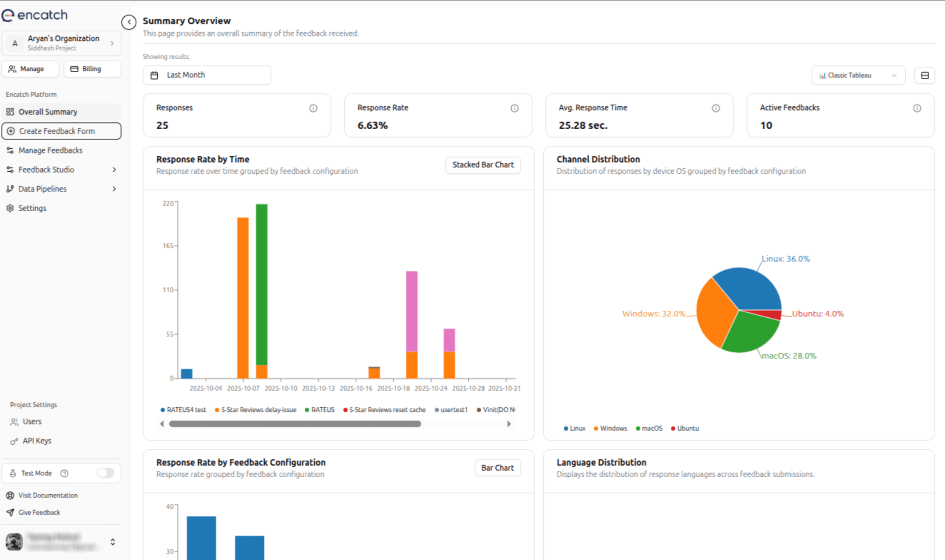Click the right arrow on the chart scrollbar
This screenshot has height=560, width=945.
509,424
